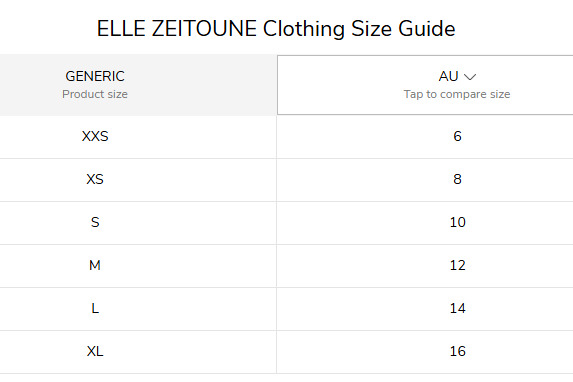Select the GENERIC Product size header
This screenshot has height=382, width=573.
tap(138, 85)
